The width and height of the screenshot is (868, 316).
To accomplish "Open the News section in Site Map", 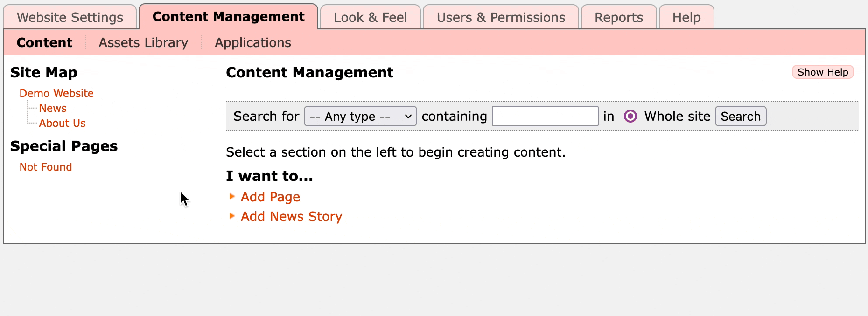I will click(x=53, y=108).
